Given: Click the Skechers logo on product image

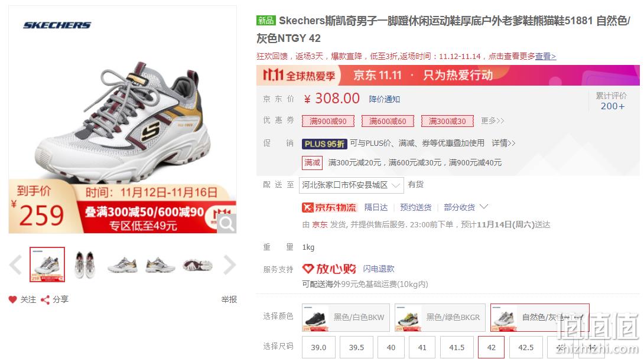Looking at the screenshot, I should tap(57, 25).
